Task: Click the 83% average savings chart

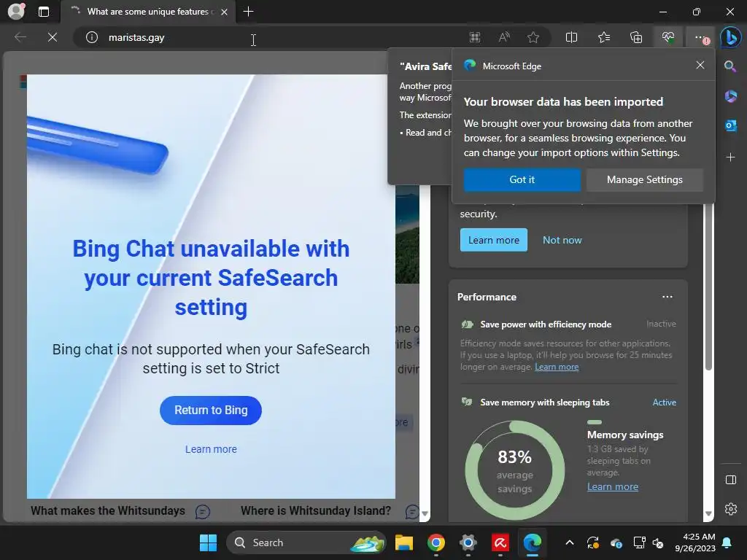Action: tap(514, 470)
